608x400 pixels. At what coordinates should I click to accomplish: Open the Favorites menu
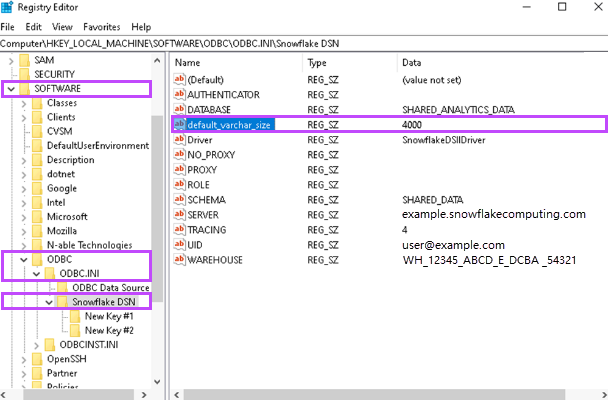point(102,27)
